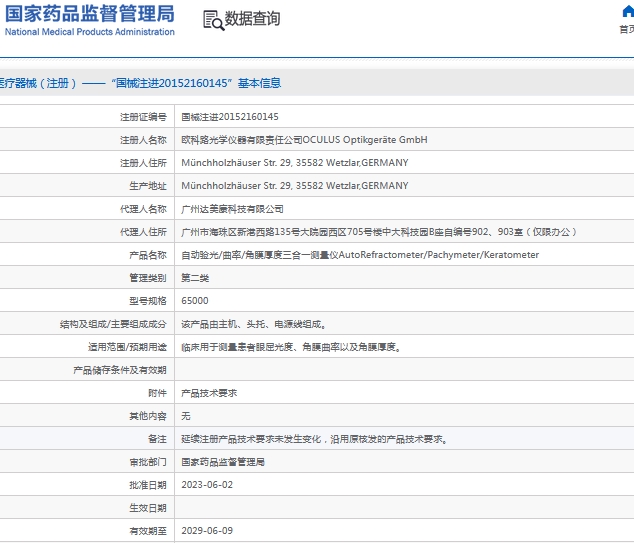
Task: Select the 代理人住所 label cell
Action: (143, 232)
